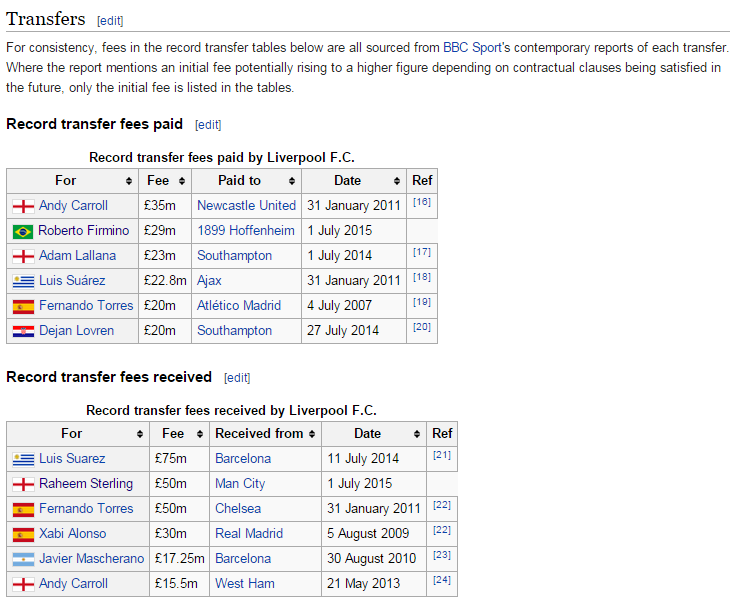Sort received table by Received from arrows
This screenshot has height=611, width=738.
pos(312,434)
